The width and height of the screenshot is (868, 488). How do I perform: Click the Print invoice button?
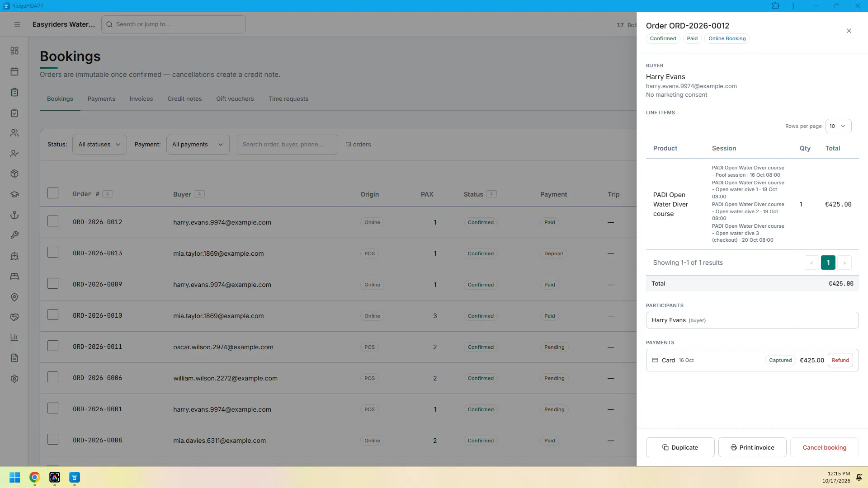(x=752, y=447)
